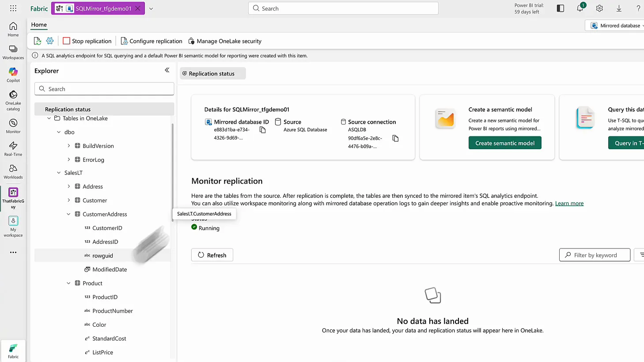This screenshot has height=362, width=644.
Task: Open Copilot from the left sidebar
Action: pos(13,75)
